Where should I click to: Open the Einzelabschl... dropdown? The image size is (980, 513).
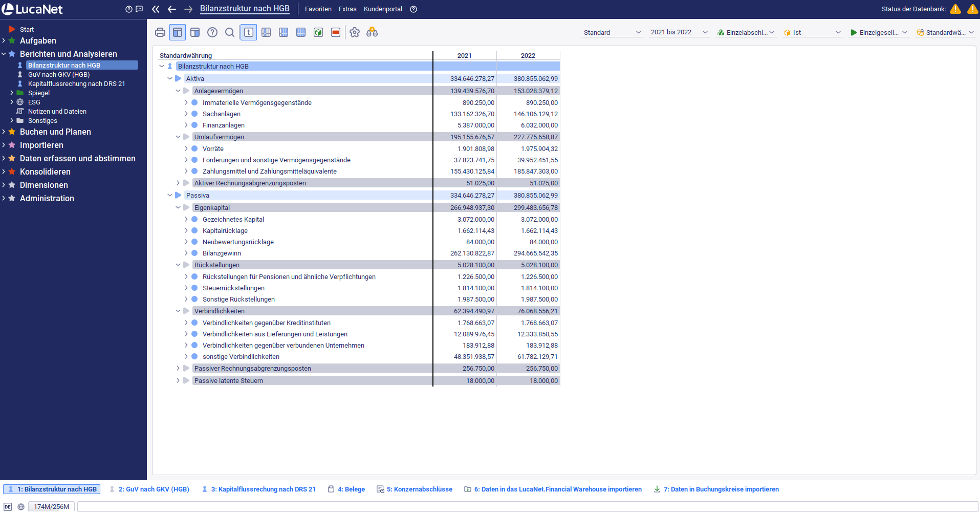click(746, 32)
